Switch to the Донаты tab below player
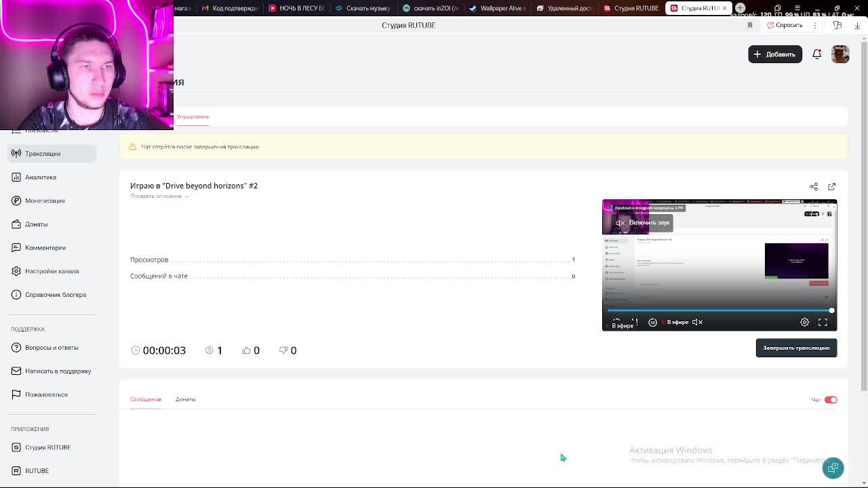 (185, 399)
